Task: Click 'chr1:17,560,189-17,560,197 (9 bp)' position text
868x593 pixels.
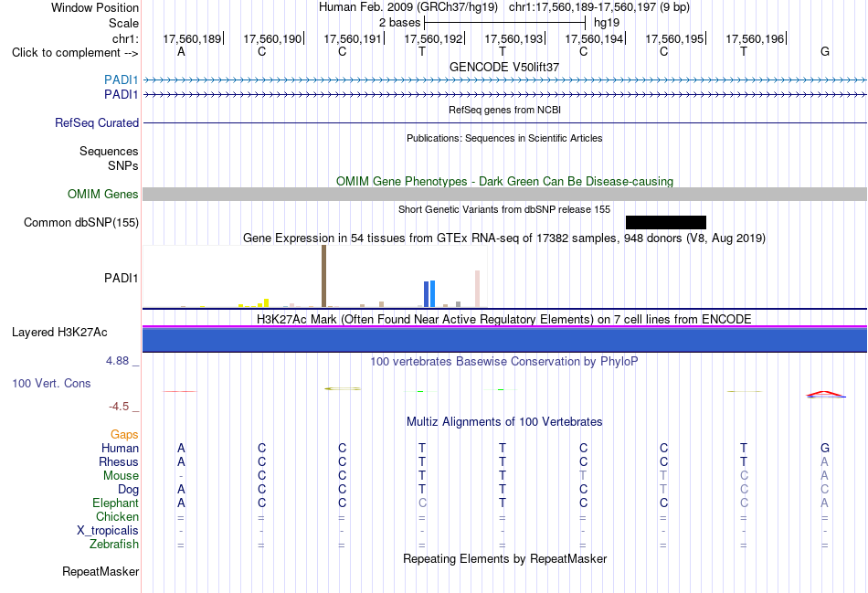Action: (x=599, y=7)
